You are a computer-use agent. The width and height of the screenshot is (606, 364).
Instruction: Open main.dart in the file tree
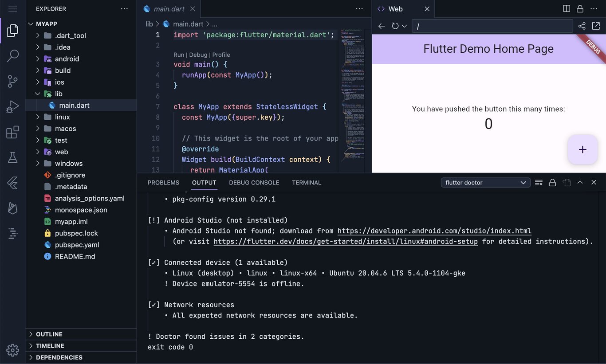[x=81, y=105]
